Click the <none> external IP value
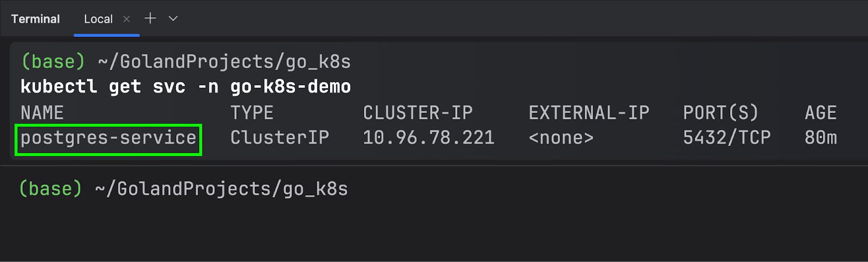 (x=561, y=138)
